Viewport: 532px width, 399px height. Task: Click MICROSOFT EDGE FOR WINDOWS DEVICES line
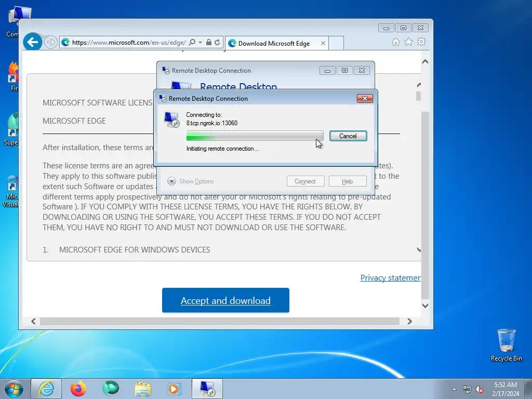[x=135, y=250]
